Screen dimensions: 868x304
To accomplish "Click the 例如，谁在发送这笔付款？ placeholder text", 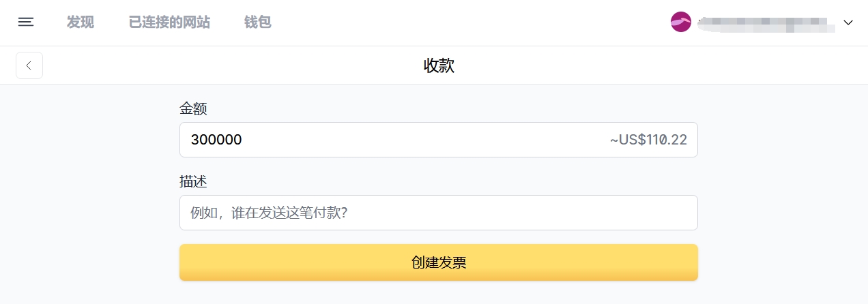I will pos(270,213).
